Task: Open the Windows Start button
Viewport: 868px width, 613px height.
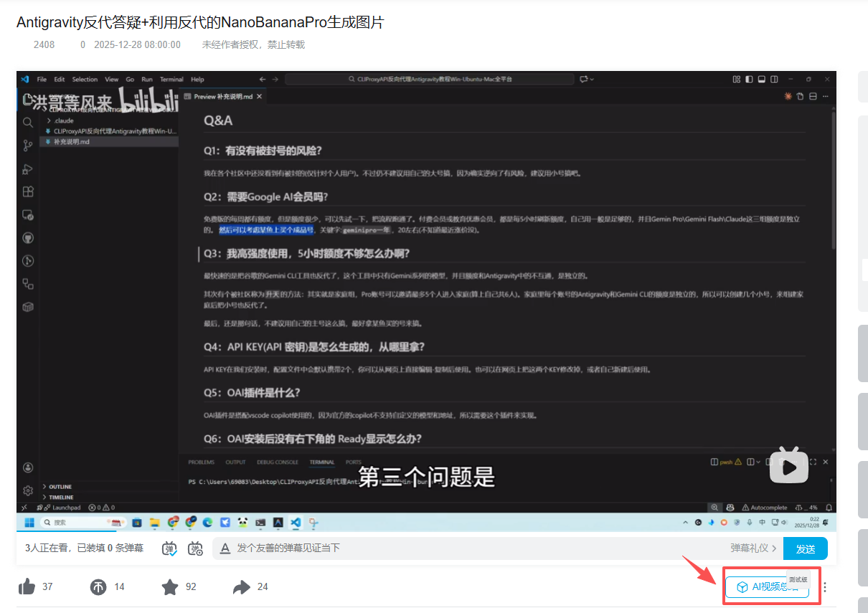Action: click(x=29, y=523)
